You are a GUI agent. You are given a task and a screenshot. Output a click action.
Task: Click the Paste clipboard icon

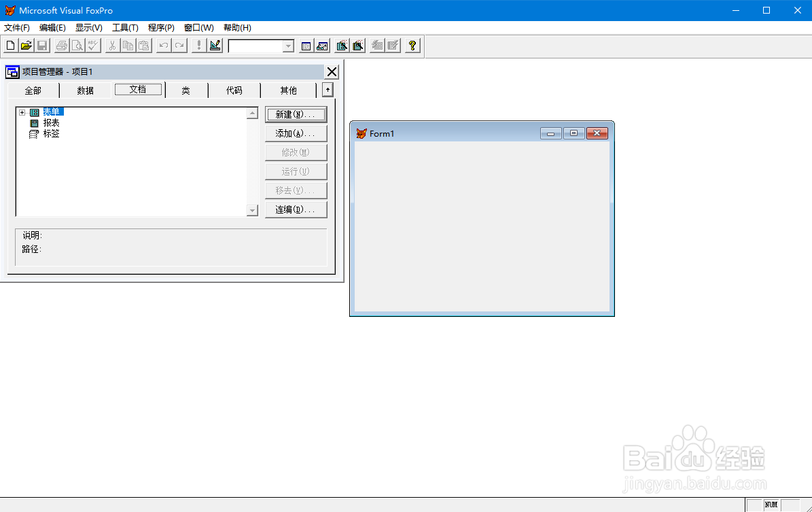click(143, 46)
